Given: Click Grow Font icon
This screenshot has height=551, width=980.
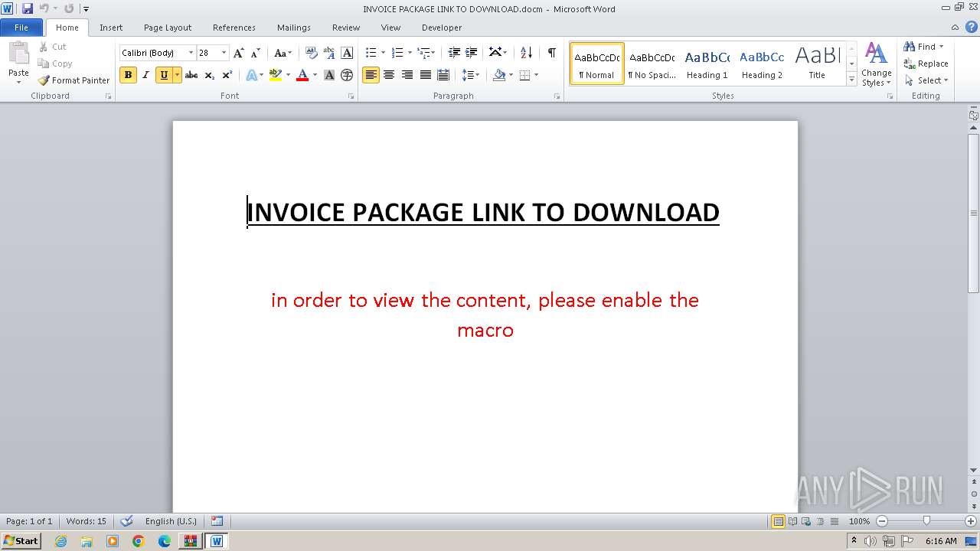Looking at the screenshot, I should coord(239,53).
